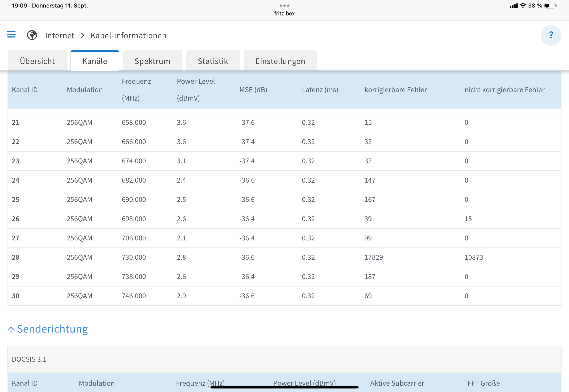Click the breadcrumb chevron after Internet
Image resolution: width=569 pixels, height=392 pixels.
click(x=83, y=35)
